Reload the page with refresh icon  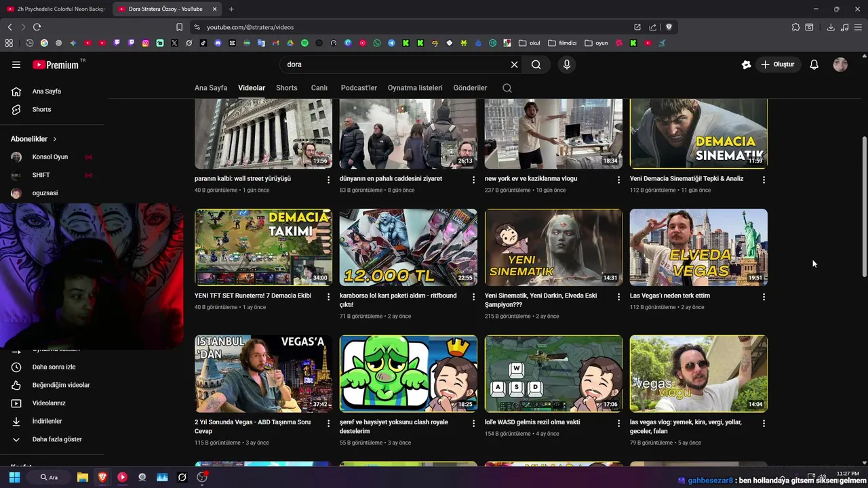(x=37, y=27)
